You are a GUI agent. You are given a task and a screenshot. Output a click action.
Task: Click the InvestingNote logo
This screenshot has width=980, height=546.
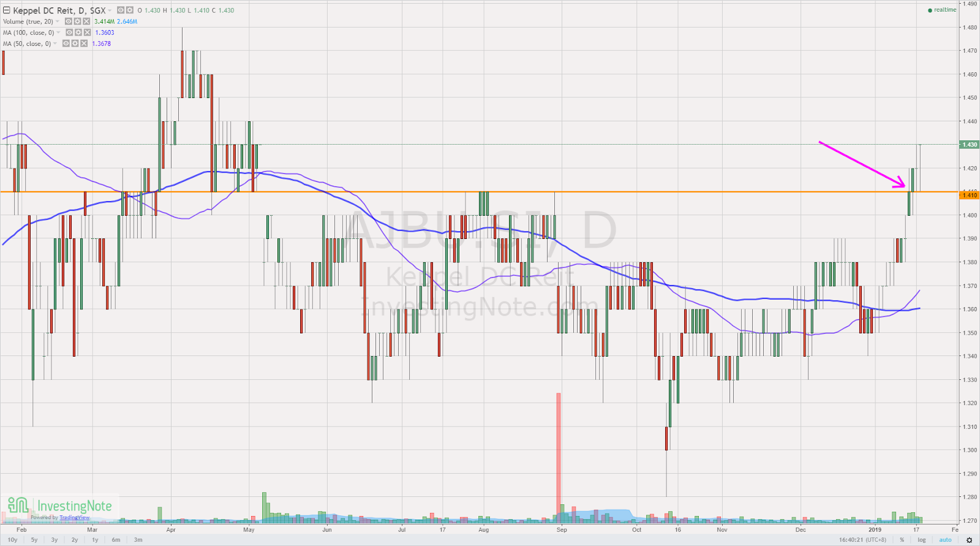(x=59, y=506)
